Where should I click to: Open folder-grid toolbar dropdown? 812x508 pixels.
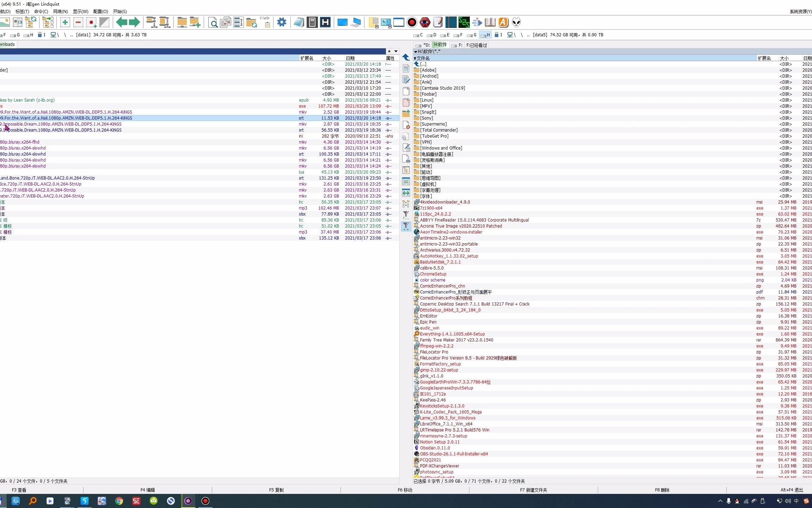[377, 27]
